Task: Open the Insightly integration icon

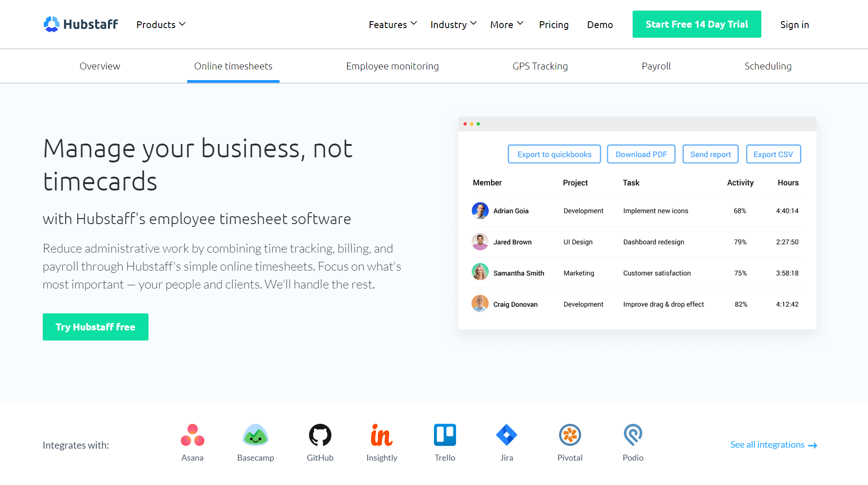Action: click(x=382, y=435)
